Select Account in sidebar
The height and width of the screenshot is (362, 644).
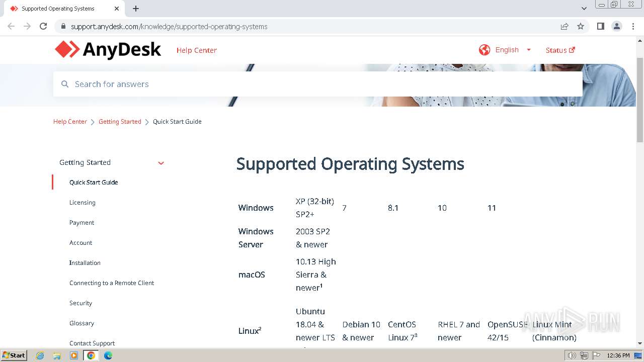click(x=80, y=243)
